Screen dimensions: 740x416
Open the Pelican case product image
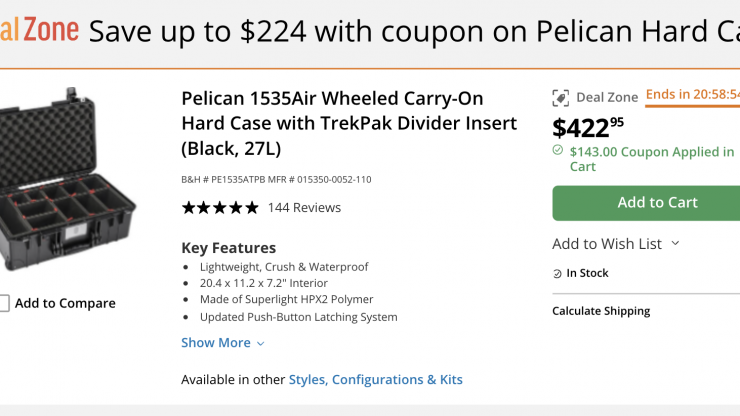point(68,178)
